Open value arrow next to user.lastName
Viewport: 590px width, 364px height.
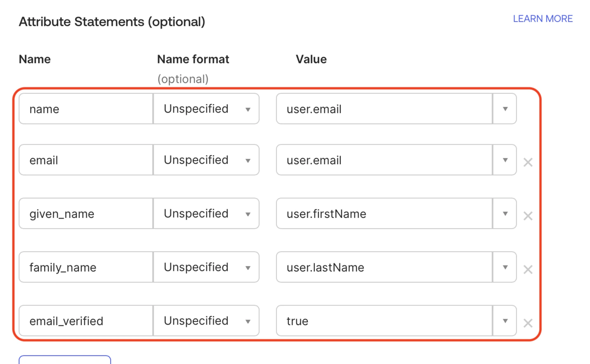(505, 267)
